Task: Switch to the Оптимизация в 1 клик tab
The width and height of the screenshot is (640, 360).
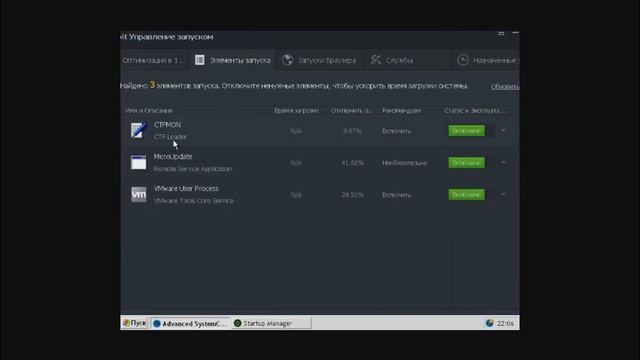Action: point(154,60)
